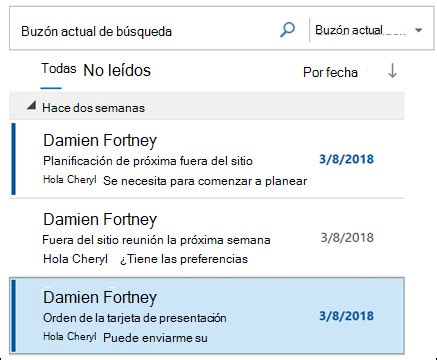This screenshot has height=360, width=437.
Task: Click the magnifying glass search icon
Action: click(287, 30)
